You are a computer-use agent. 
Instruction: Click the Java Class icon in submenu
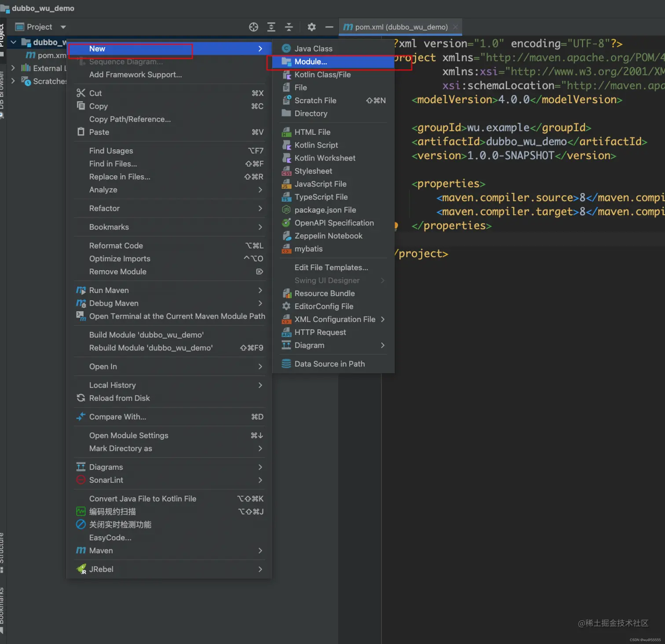[286, 49]
